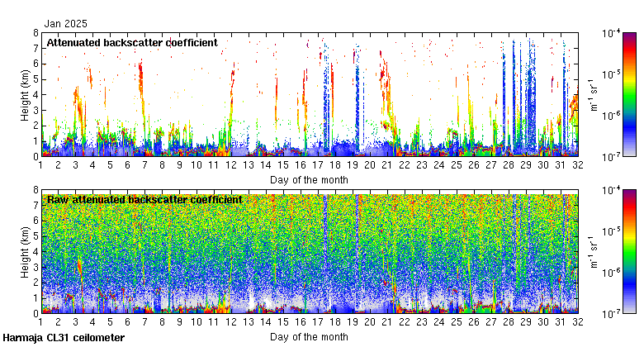This screenshot has width=644, height=347.
Task: Click day tick "15" on the bottom panel axis
Action: pos(283,322)
